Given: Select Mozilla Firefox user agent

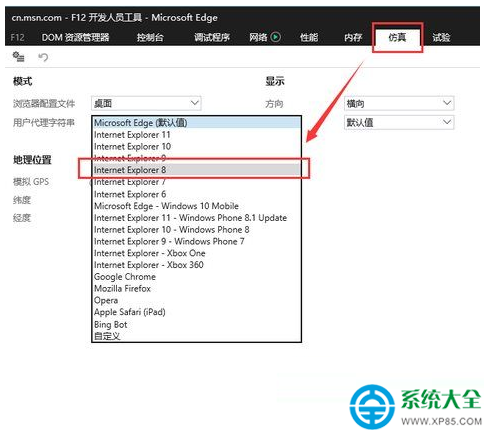Looking at the screenshot, I should tap(196, 288).
